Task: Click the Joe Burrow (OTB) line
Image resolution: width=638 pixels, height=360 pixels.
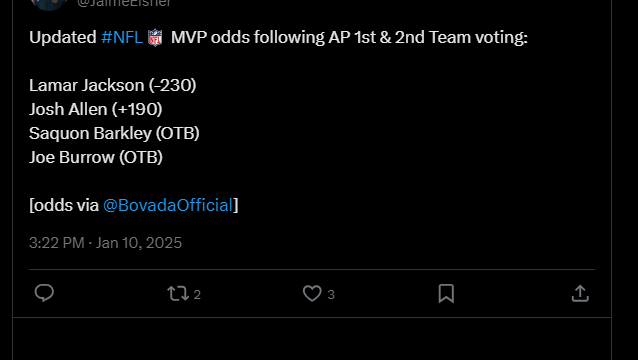Action: click(x=96, y=157)
